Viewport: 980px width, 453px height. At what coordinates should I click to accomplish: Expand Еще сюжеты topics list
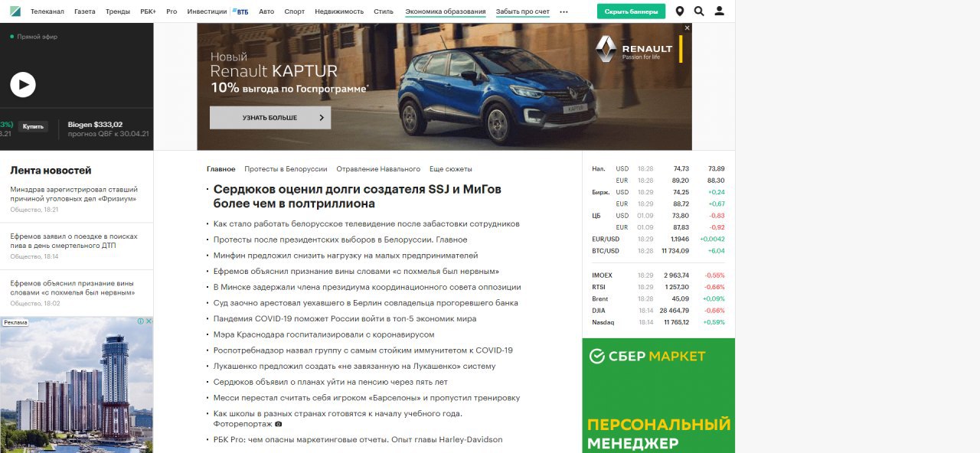[x=450, y=169]
